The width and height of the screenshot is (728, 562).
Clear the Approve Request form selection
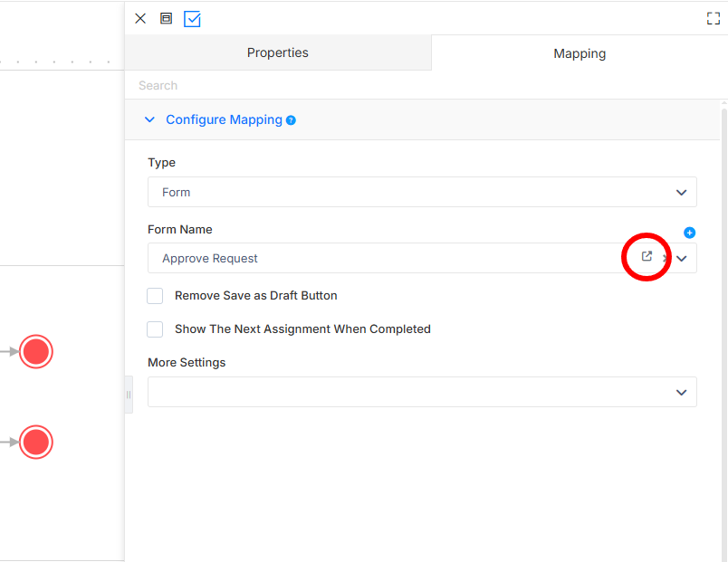(x=666, y=259)
